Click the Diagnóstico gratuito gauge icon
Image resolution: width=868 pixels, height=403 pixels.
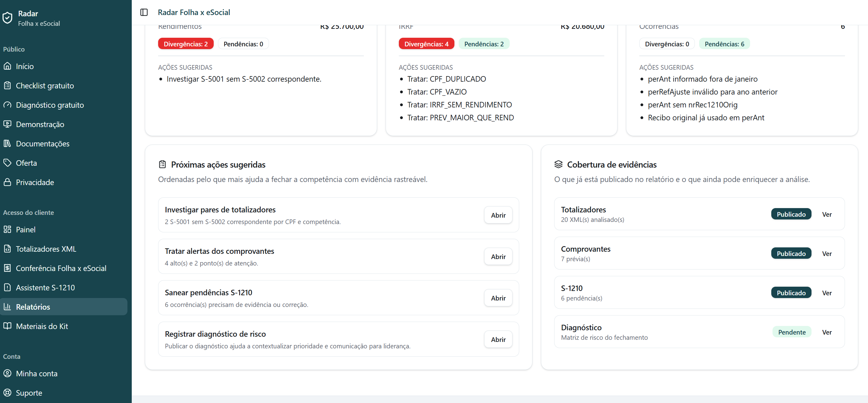(7, 105)
